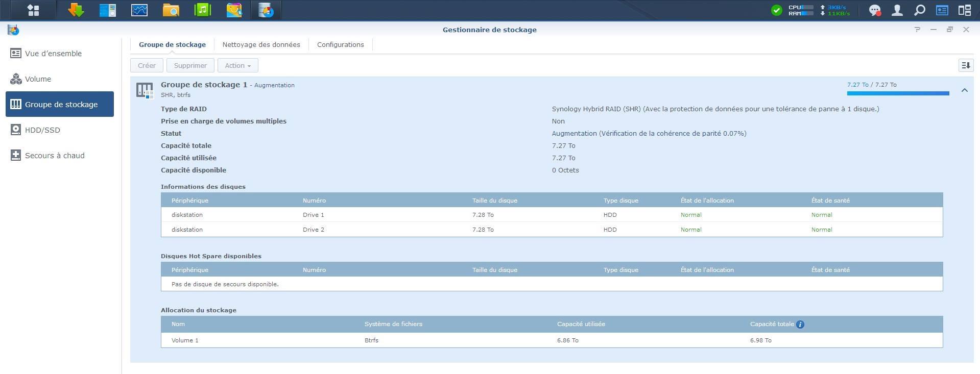980x374 pixels.
Task: Click Système de fichiers column header
Action: (x=393, y=324)
